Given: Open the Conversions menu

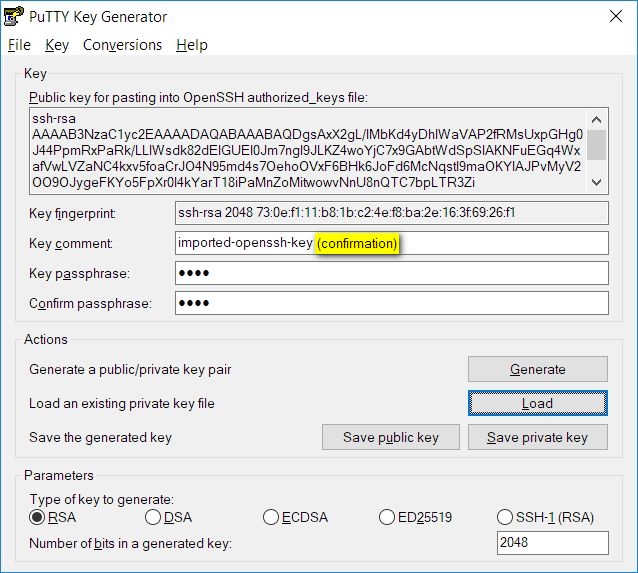Looking at the screenshot, I should point(122,45).
